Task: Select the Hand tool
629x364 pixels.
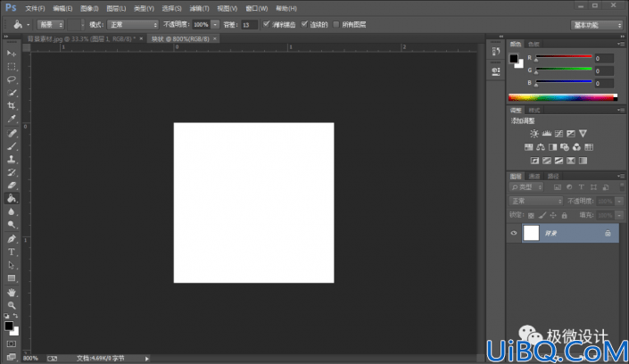Action: (x=12, y=292)
